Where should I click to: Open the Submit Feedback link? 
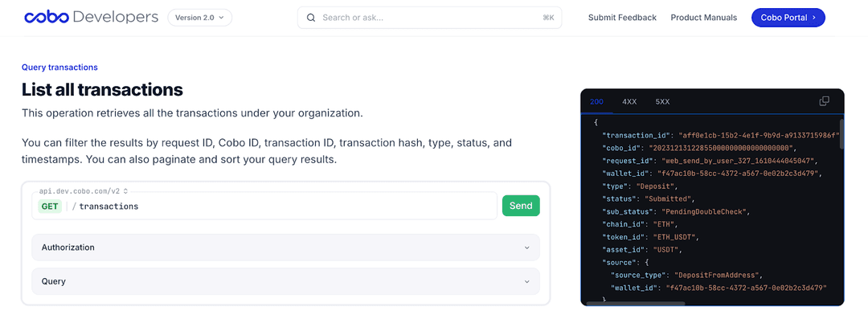pos(622,18)
